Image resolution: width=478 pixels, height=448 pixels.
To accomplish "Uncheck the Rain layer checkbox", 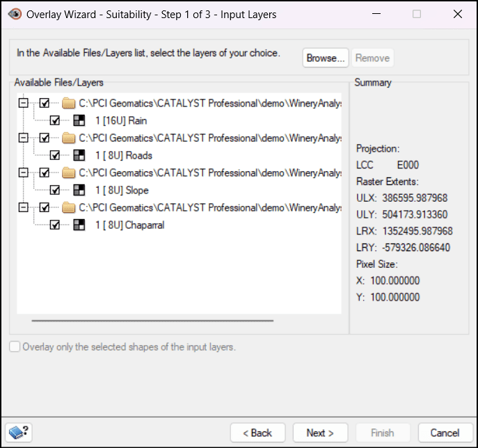I will coord(55,120).
